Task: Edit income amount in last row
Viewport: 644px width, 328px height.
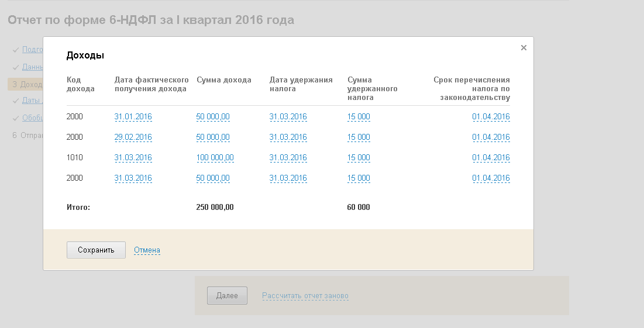Action: tap(213, 178)
